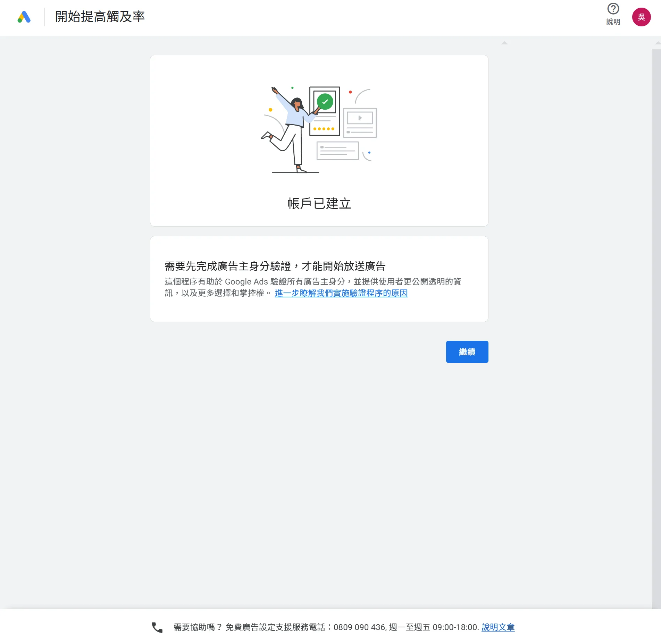Click the scrollbar up arrow at right edge
The image size is (661, 644).
click(657, 43)
